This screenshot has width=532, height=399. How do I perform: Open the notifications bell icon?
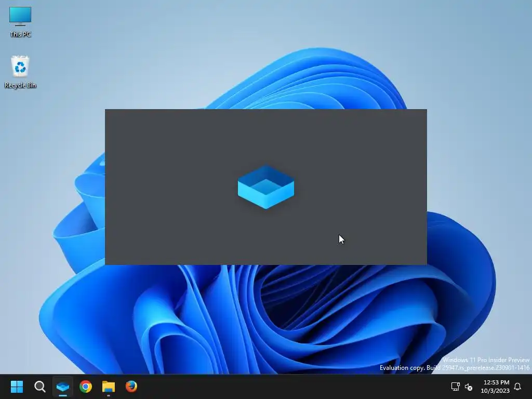pos(517,387)
